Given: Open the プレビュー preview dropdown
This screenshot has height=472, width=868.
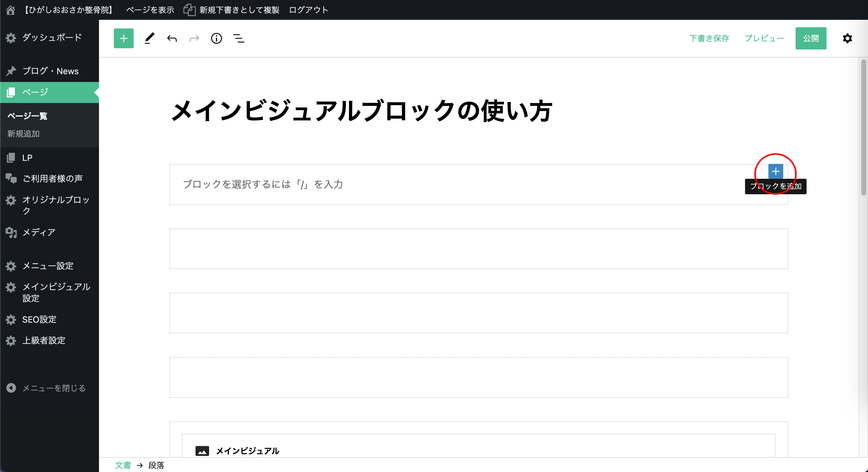Looking at the screenshot, I should (x=764, y=38).
